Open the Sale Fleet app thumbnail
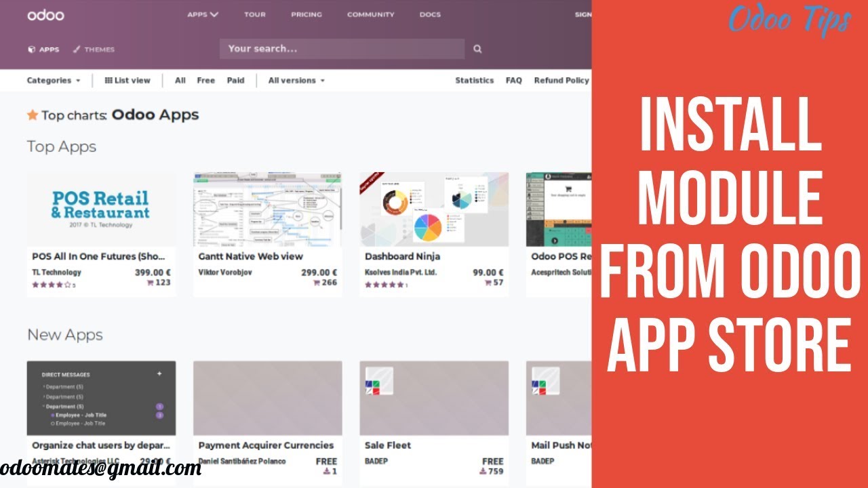The image size is (868, 488). pos(434,398)
